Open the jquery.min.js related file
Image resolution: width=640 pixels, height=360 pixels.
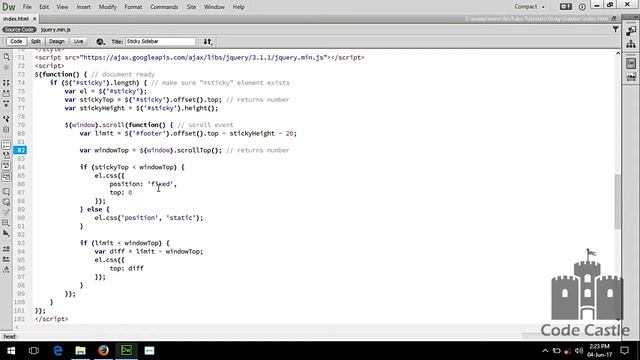[x=56, y=30]
